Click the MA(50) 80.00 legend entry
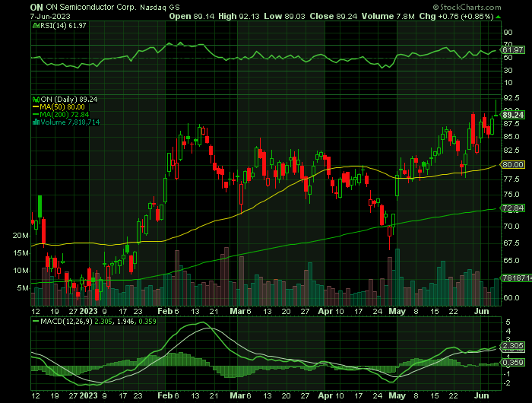Image resolution: width=532 pixels, height=403 pixels. pos(62,107)
